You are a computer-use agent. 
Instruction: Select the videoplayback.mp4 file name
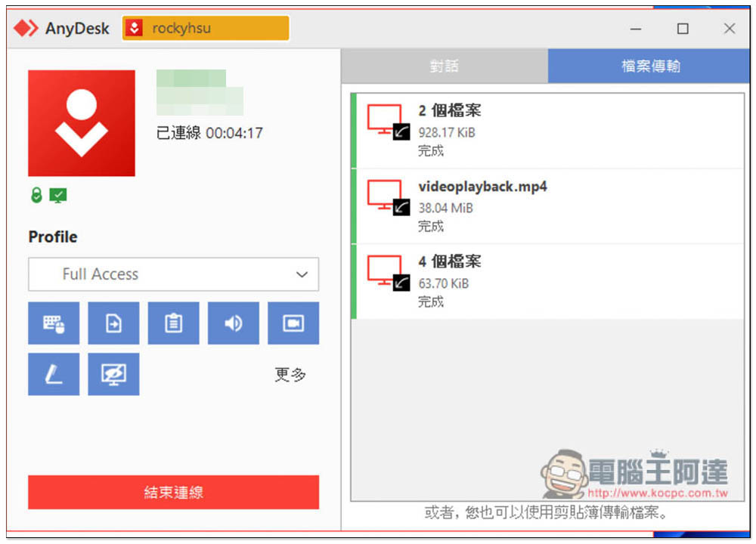482,187
